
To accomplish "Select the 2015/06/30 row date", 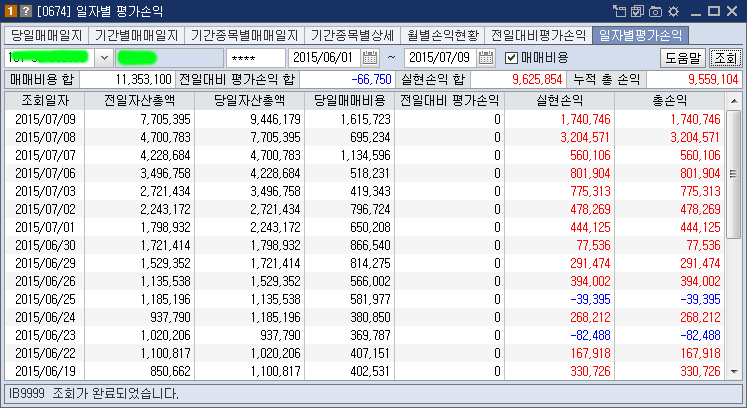I will coord(45,245).
